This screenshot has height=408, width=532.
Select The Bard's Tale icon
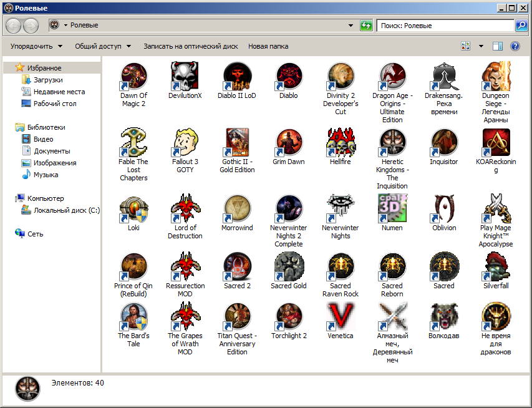(x=133, y=316)
